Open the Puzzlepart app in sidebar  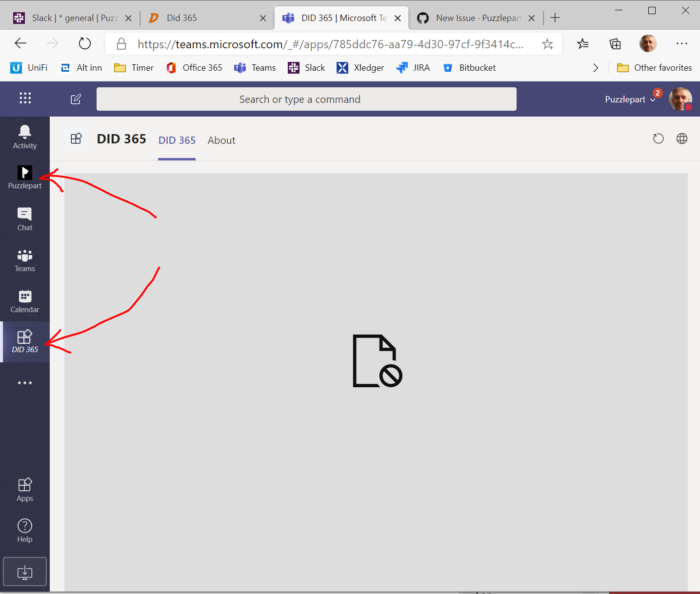[x=25, y=178]
